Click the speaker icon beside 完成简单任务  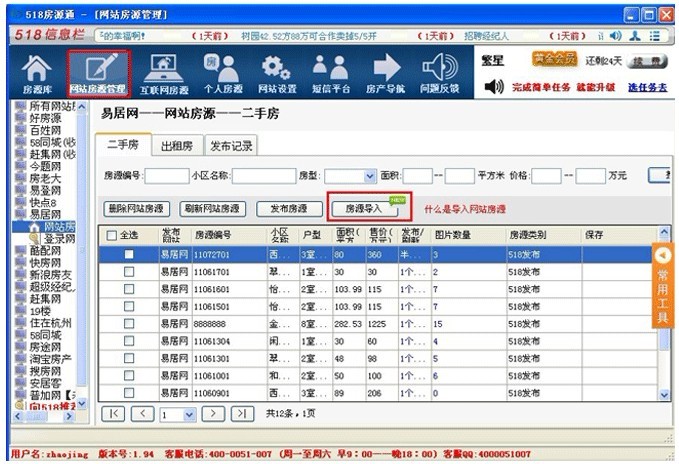pos(494,87)
